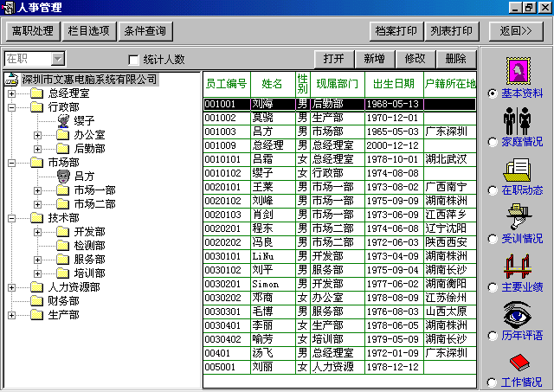Click the company root icon in tree
554x392 pixels.
pos(11,80)
